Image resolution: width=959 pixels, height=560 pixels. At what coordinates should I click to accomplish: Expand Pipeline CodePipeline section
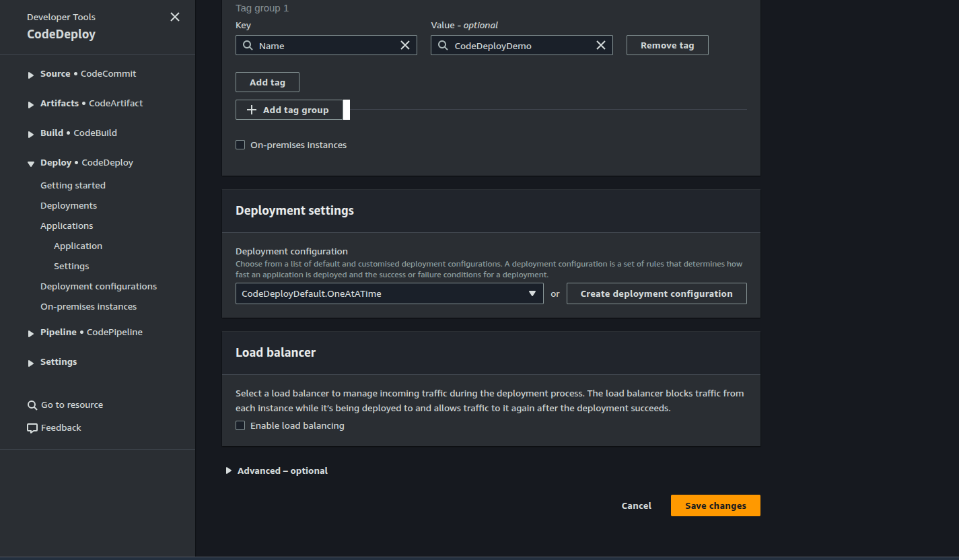[31, 333]
